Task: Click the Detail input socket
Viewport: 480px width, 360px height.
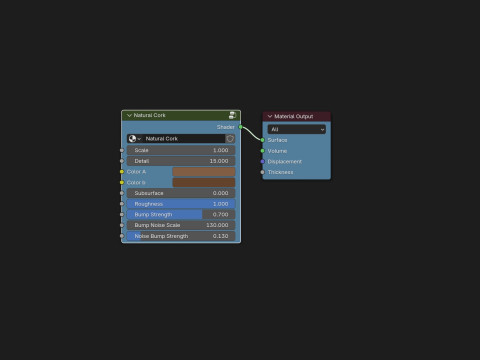Action: point(122,161)
